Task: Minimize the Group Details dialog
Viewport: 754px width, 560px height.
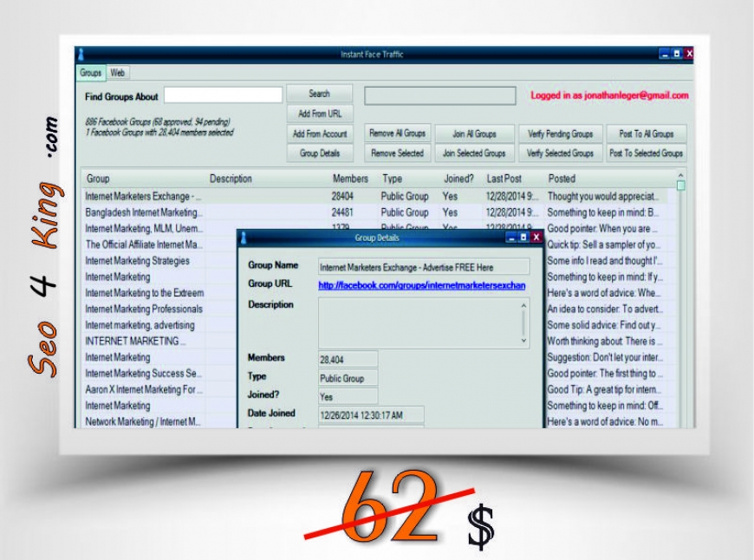Action: (x=511, y=238)
